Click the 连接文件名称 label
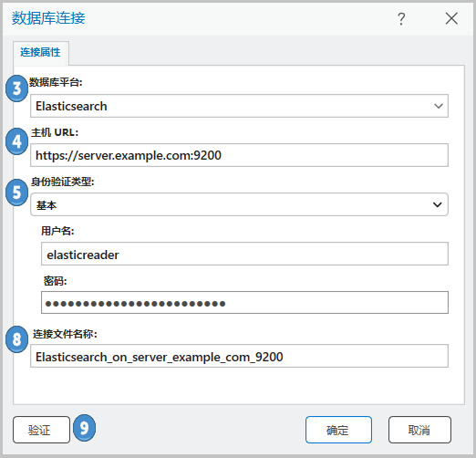476x458 pixels. click(x=65, y=334)
